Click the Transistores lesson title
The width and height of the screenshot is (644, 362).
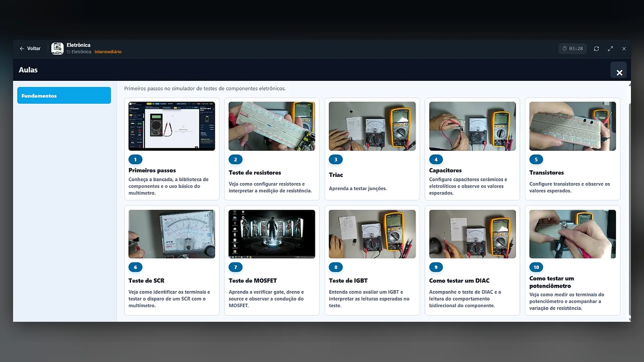546,172
